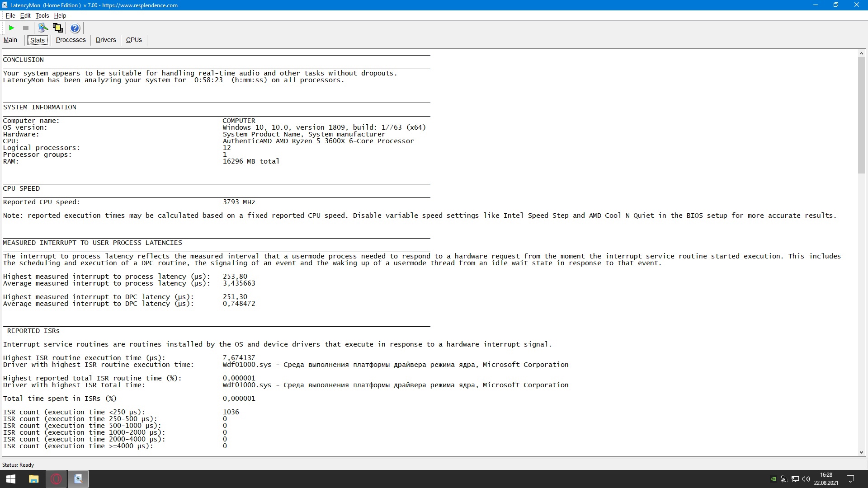This screenshot has height=488, width=868.
Task: Click the reported CPU speed value 3793 MHz
Action: (239, 202)
